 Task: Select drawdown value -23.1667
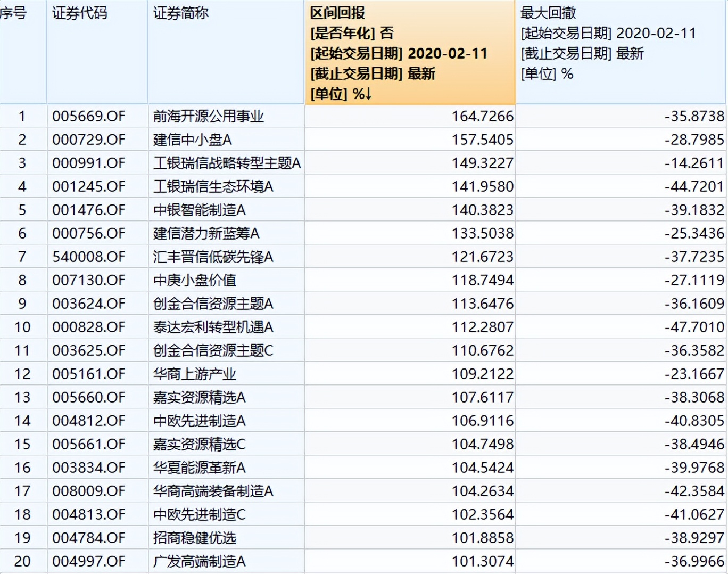(694, 374)
